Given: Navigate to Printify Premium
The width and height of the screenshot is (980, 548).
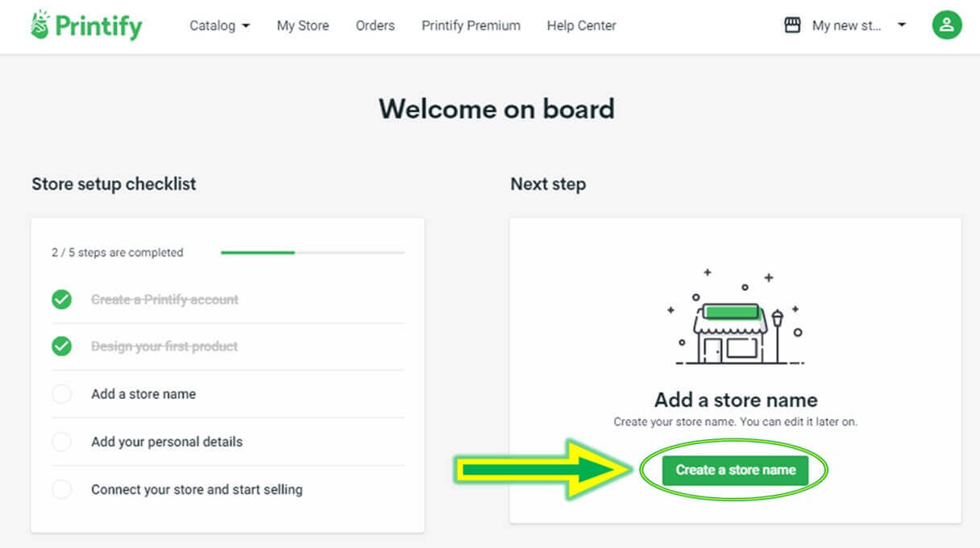Looking at the screenshot, I should tap(471, 26).
